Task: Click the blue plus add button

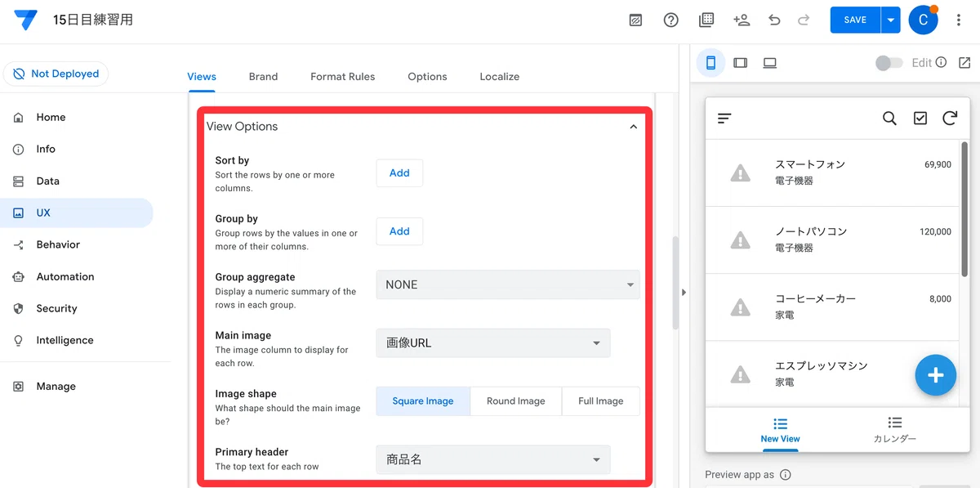Action: 936,375
